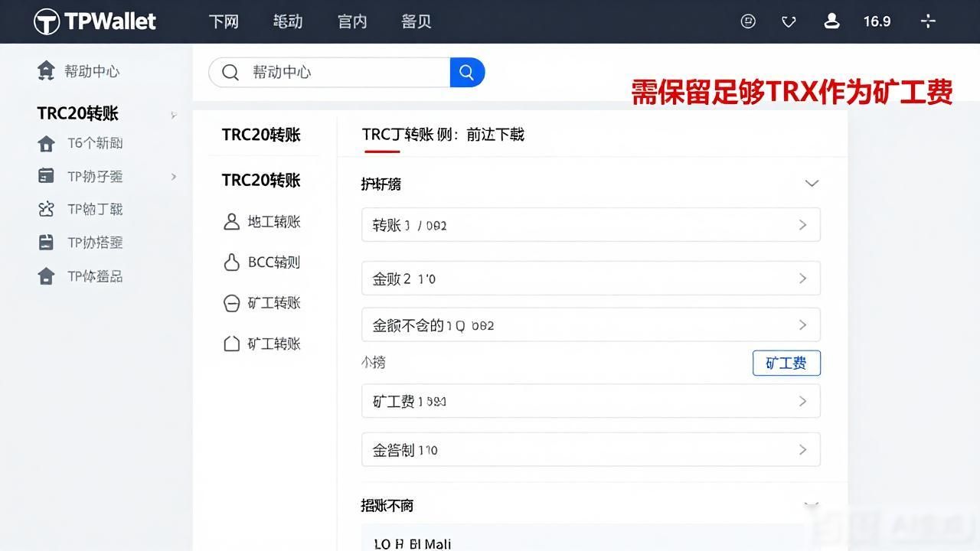Click the TPWallet logo
The width and height of the screenshot is (980, 551).
coord(95,21)
